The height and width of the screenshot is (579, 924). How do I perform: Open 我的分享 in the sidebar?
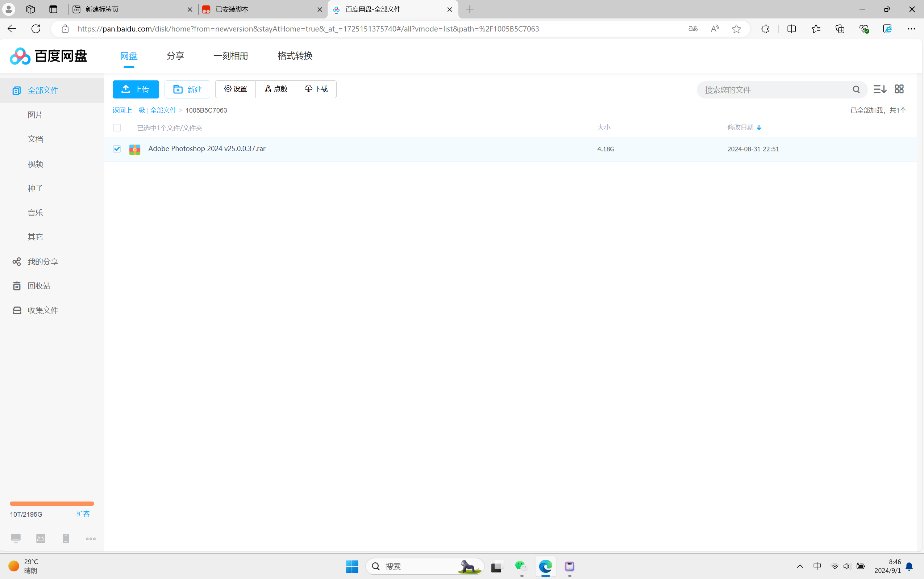pos(42,261)
